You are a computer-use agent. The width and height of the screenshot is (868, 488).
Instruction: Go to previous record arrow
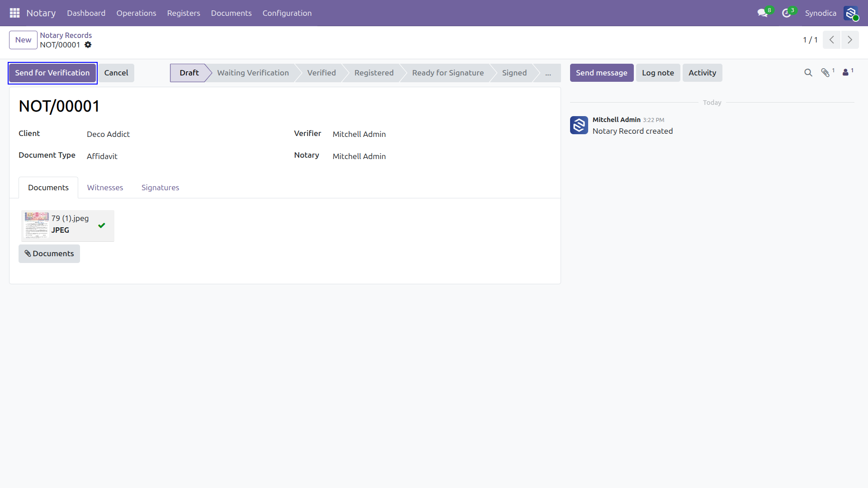(831, 40)
